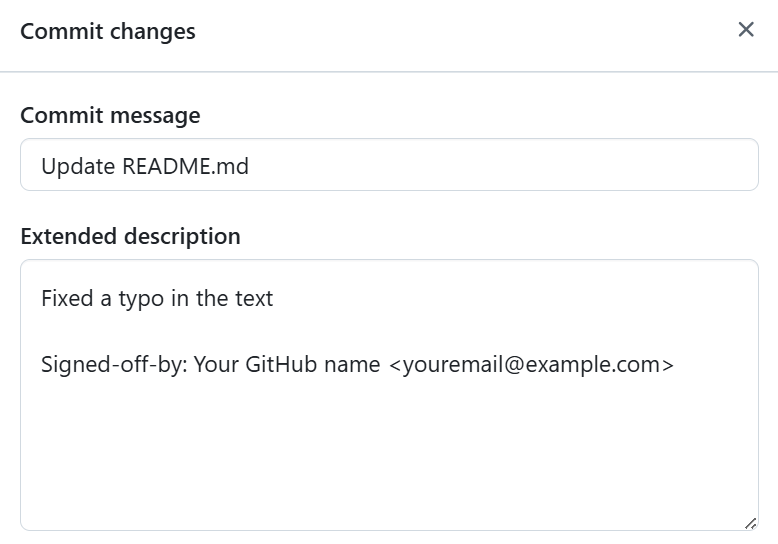The height and width of the screenshot is (544, 778).
Task: Click the word "name" in sign-off line
Action: [352, 365]
